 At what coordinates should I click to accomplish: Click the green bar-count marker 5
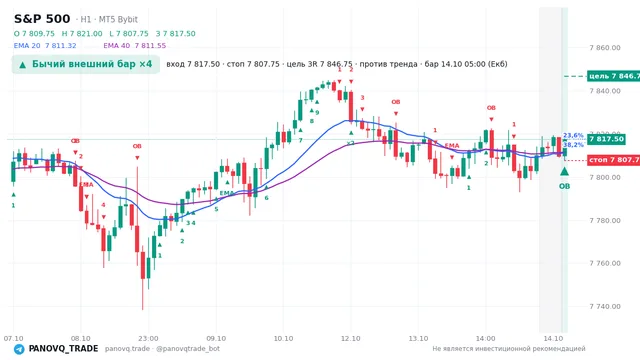[x=216, y=209]
